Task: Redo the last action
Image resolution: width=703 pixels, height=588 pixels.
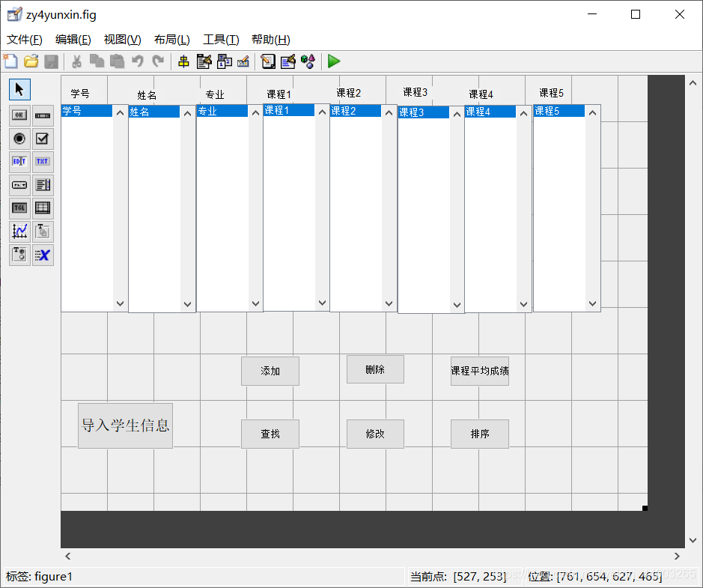Action: 158,61
